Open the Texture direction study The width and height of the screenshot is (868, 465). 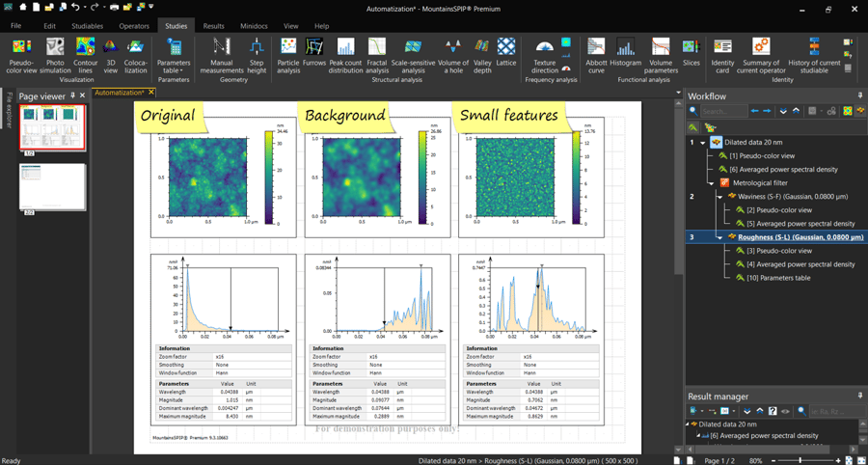click(545, 55)
